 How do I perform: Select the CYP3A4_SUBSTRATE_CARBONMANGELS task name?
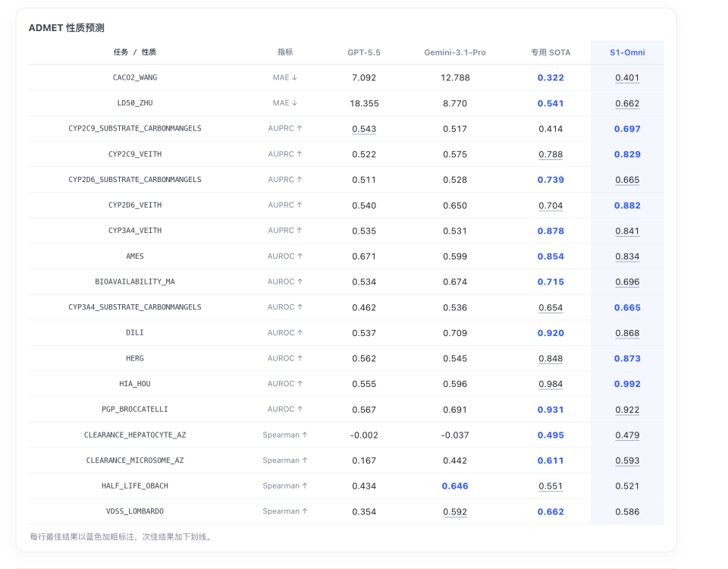pyautogui.click(x=135, y=307)
